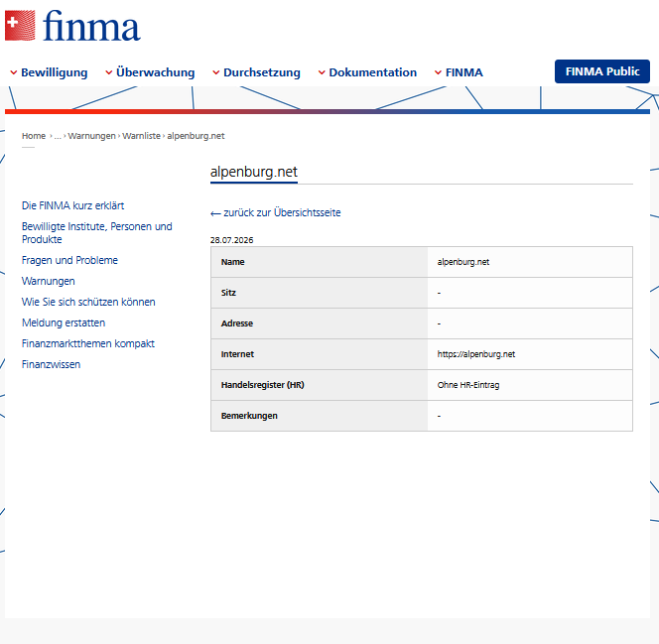This screenshot has width=659, height=644.
Task: Go to Home in the breadcrumb
Action: click(x=34, y=136)
